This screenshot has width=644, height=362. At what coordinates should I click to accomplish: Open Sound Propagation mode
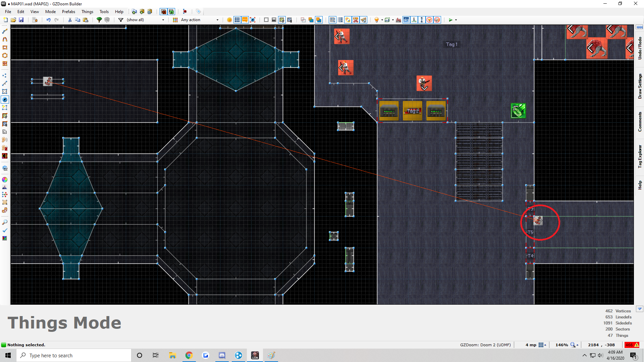pyautogui.click(x=5, y=140)
